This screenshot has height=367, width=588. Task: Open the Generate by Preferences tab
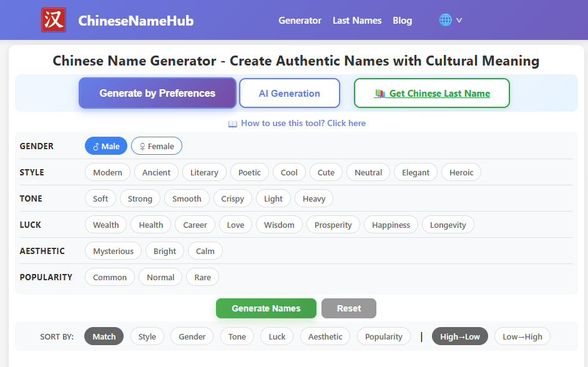[157, 92]
